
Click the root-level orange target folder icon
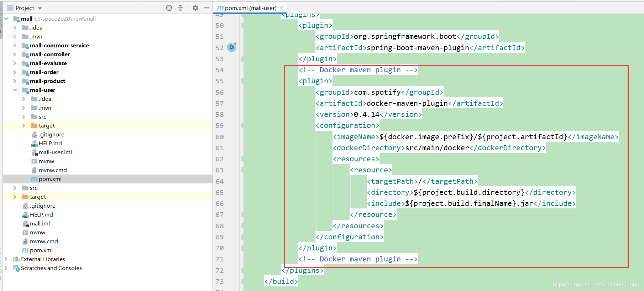tap(25, 197)
